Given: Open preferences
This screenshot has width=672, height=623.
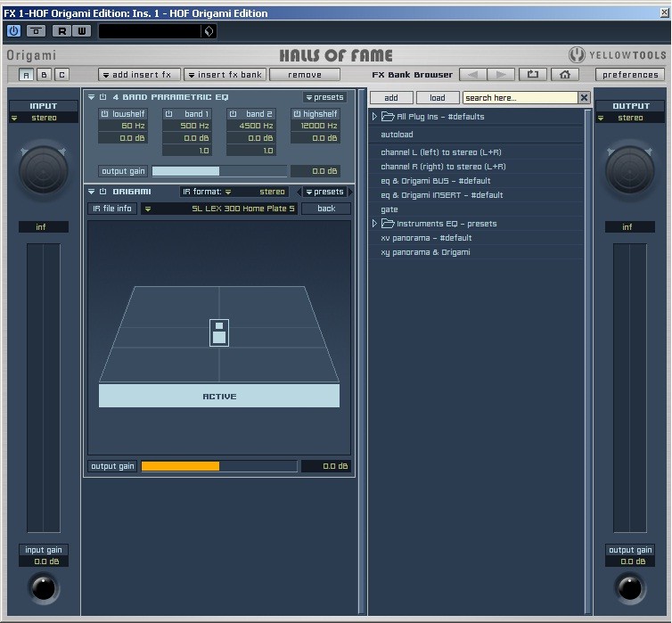Looking at the screenshot, I should [630, 75].
